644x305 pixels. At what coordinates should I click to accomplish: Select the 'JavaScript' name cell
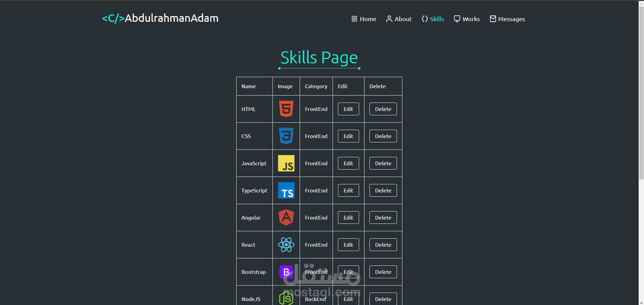(x=254, y=163)
